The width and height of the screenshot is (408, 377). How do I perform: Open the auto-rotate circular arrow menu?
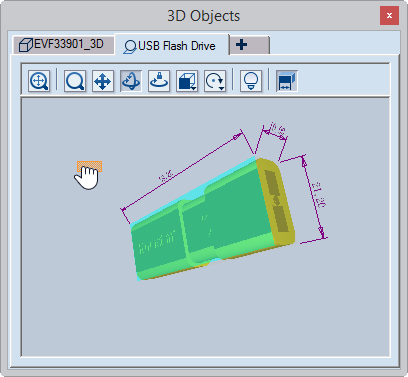tap(215, 81)
